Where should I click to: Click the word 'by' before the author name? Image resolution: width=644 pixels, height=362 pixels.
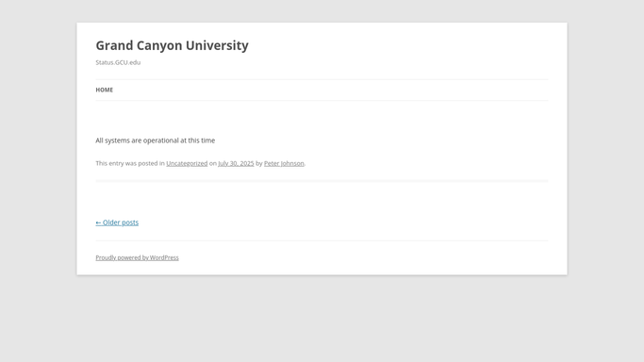tap(258, 163)
